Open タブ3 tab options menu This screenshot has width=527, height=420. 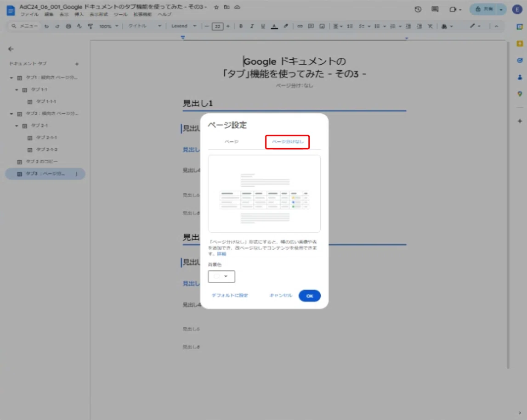77,174
